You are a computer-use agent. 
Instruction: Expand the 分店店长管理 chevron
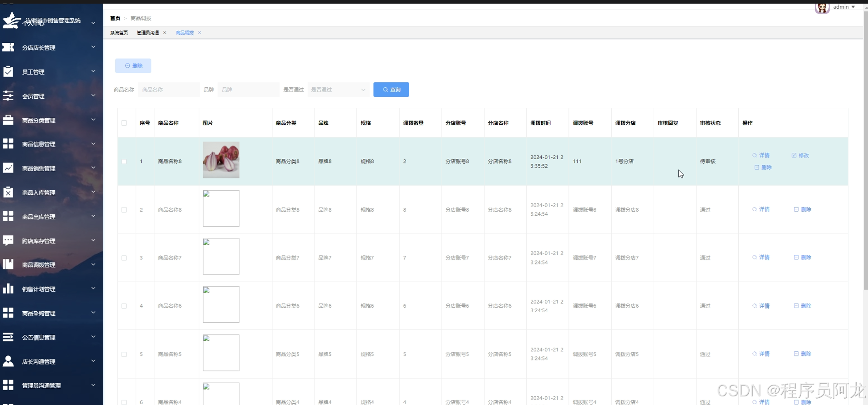point(93,47)
